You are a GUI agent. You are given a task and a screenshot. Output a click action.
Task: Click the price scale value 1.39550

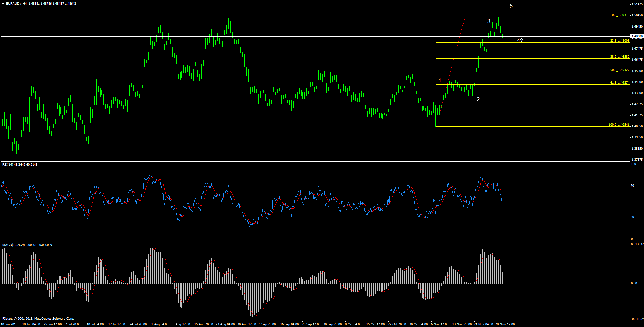pos(637,137)
